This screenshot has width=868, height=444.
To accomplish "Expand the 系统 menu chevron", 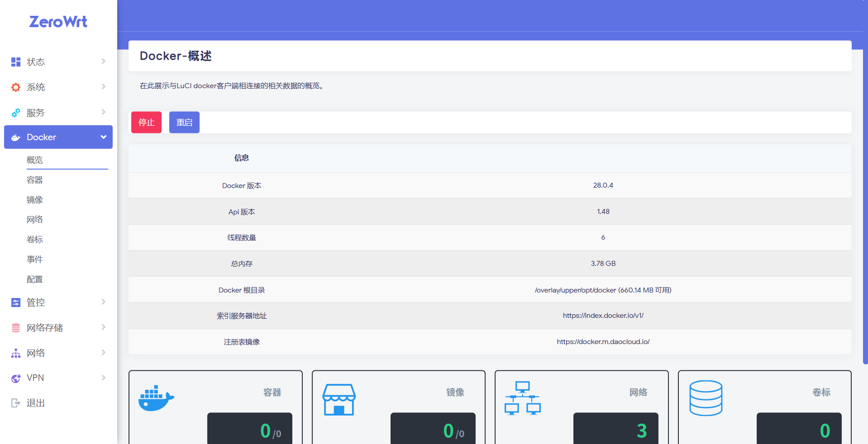I will [104, 86].
